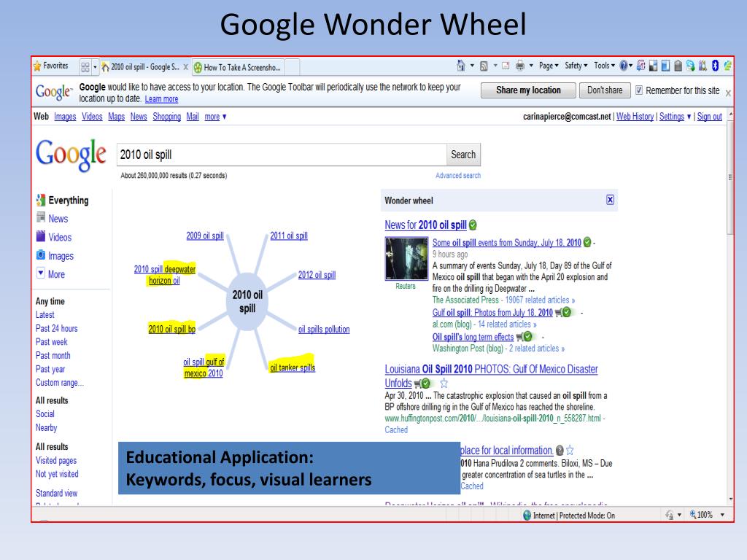Switch to 'How To Take A Screensho...' tab
747x560 pixels.
pos(238,68)
